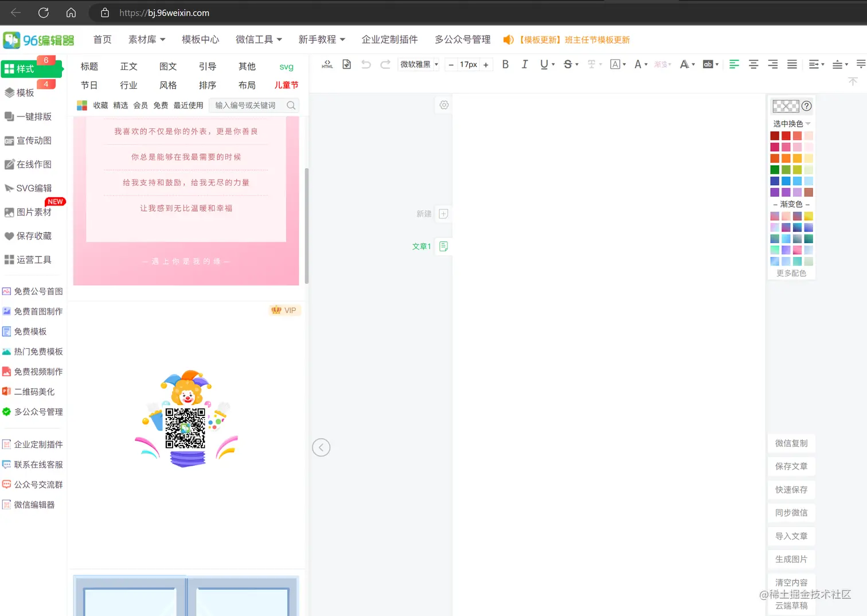Click the 生成图片 button

tap(791, 559)
